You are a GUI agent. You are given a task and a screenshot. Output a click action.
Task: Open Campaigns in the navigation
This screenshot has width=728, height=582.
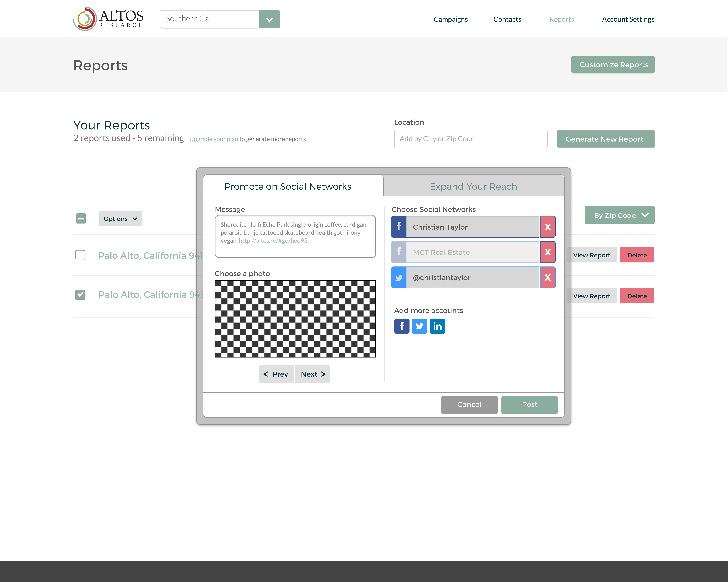click(450, 19)
